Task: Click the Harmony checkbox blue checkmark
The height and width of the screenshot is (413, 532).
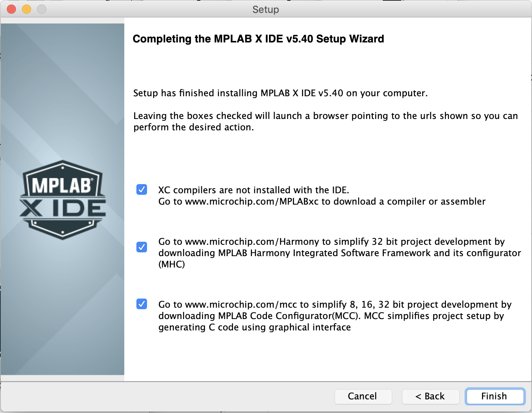Action: click(141, 247)
